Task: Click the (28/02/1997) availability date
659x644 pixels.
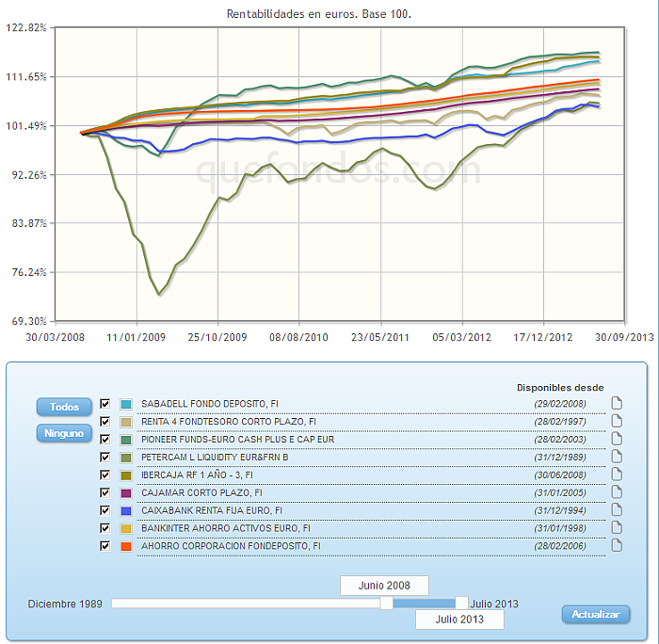Action: pyautogui.click(x=560, y=422)
